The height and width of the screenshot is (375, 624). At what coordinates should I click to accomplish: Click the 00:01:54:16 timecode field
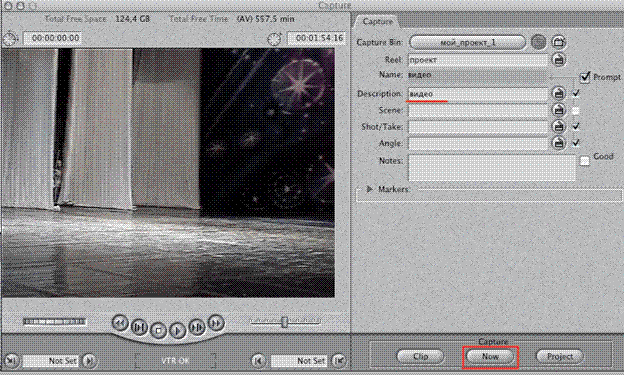[x=317, y=38]
